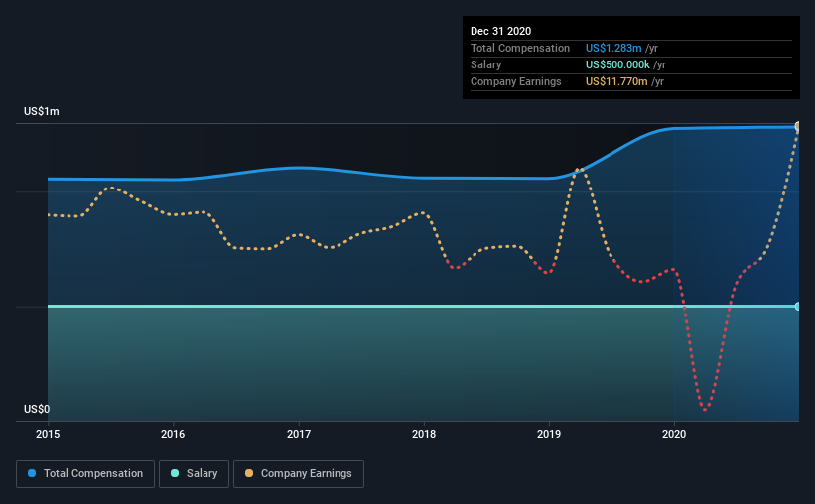Click the US$1m y-axis label
Image resolution: width=815 pixels, height=504 pixels.
(41, 112)
